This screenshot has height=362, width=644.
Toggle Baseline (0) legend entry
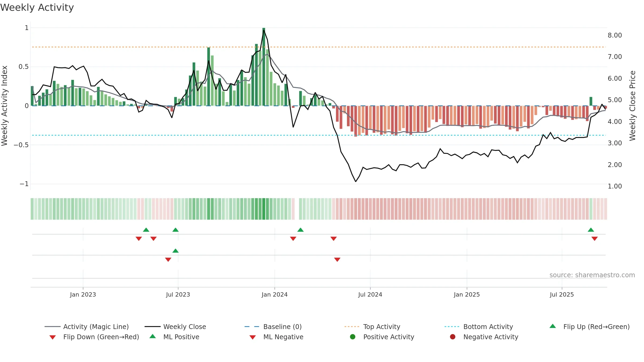point(273,327)
